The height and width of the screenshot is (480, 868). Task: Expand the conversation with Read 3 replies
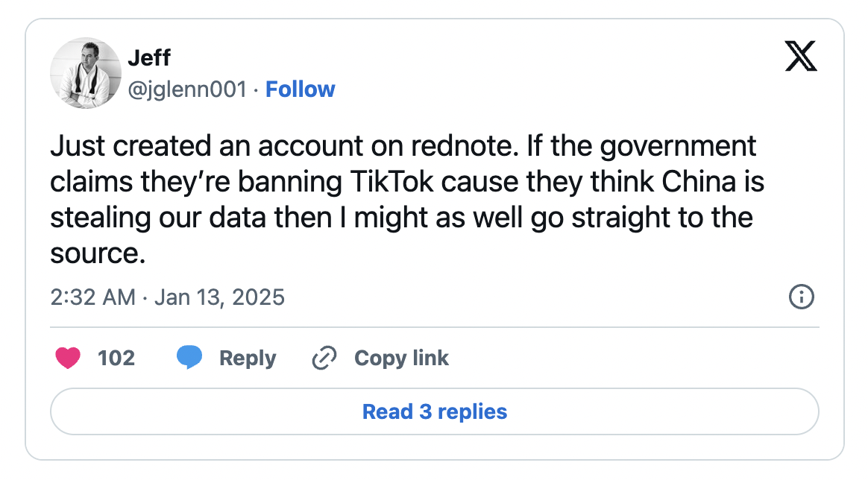point(433,411)
